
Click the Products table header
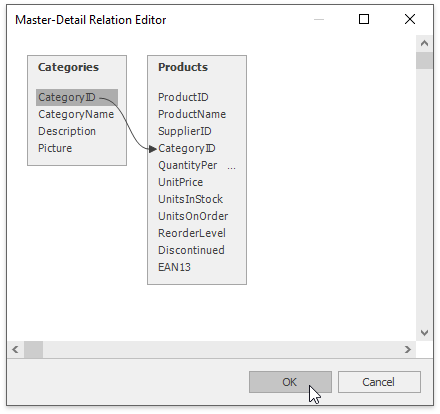pos(183,67)
